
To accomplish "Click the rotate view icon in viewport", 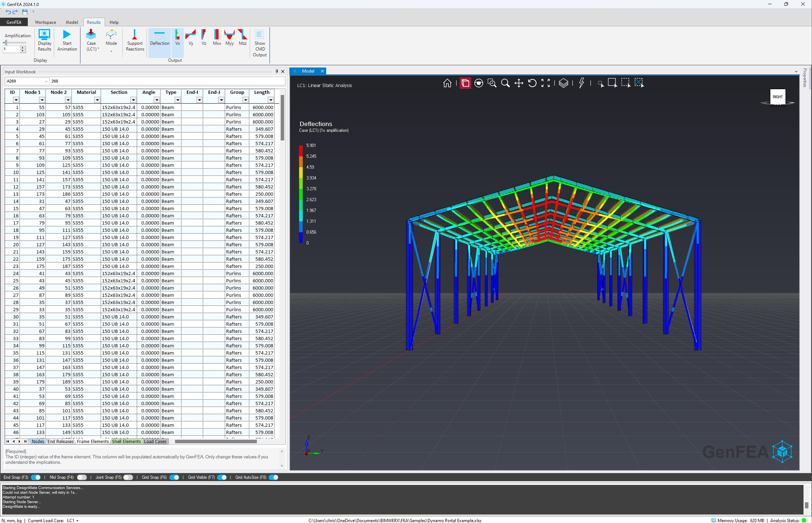I will click(x=532, y=83).
